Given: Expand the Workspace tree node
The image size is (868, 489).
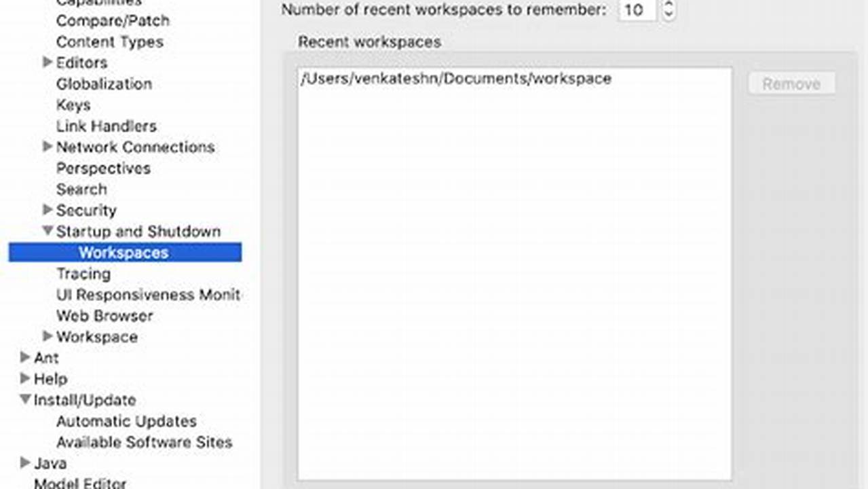Looking at the screenshot, I should (x=48, y=337).
